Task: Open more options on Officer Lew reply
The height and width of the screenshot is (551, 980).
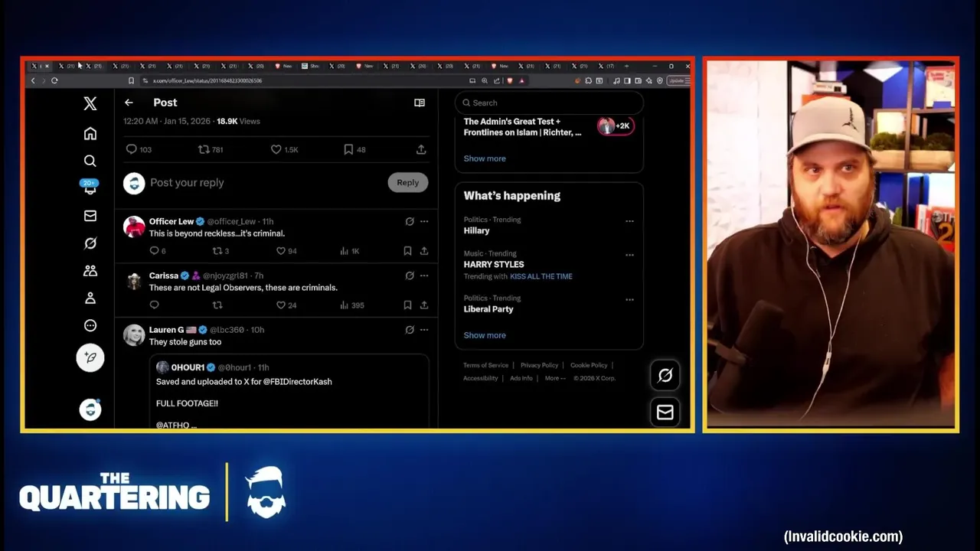Action: coord(424,221)
